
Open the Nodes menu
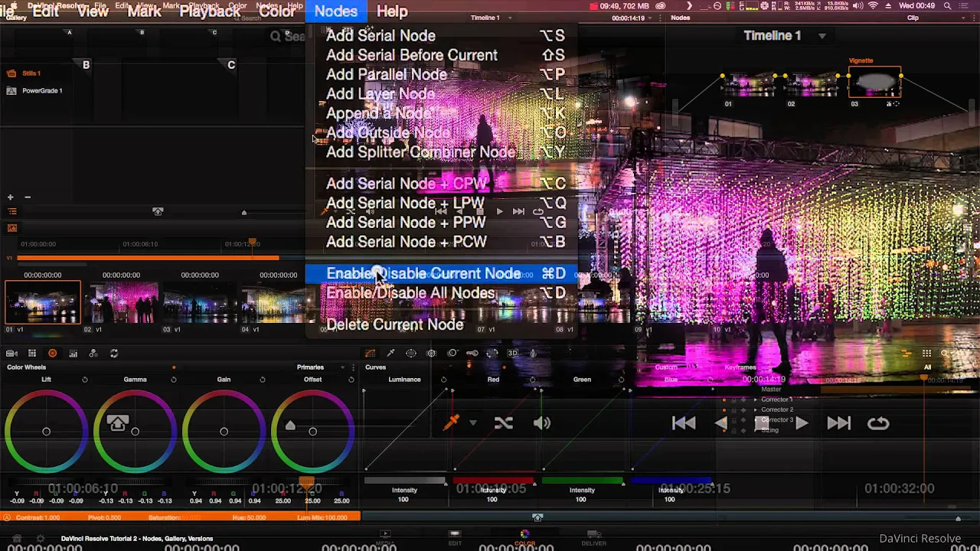335,11
